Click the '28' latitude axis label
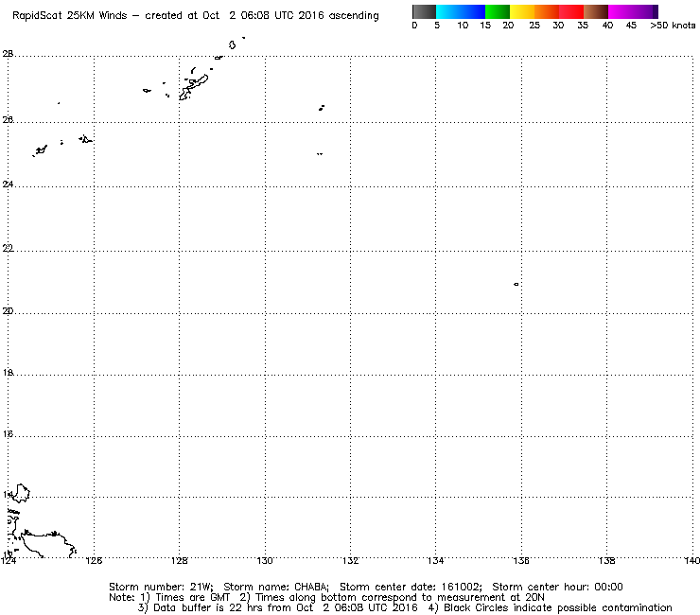700x615 pixels. pos(8,54)
